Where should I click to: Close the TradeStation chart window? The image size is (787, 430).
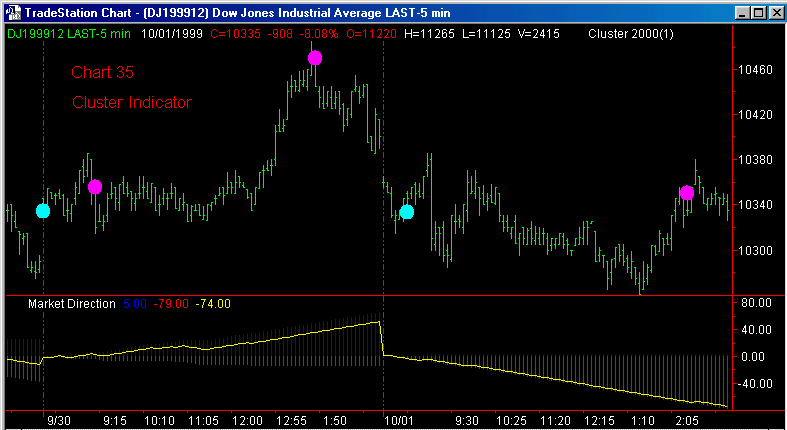(774, 13)
